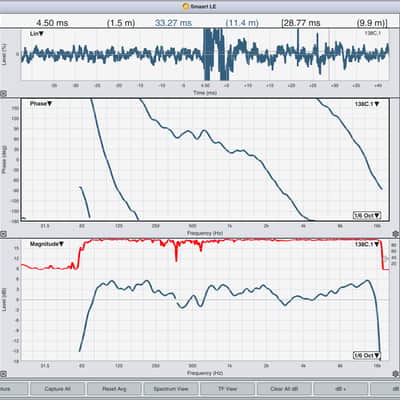Click the (11.4 m) distance readout
The width and height of the screenshot is (400, 400).
click(242, 23)
